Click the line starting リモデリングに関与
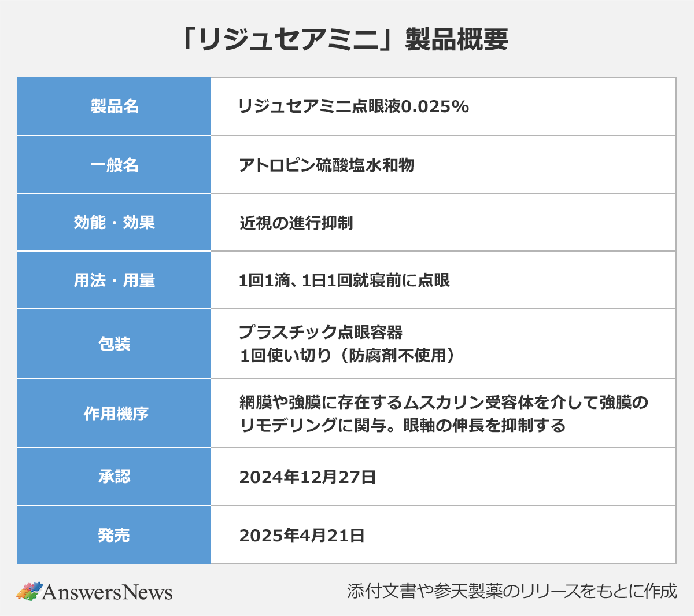This screenshot has width=694, height=616. point(403,426)
